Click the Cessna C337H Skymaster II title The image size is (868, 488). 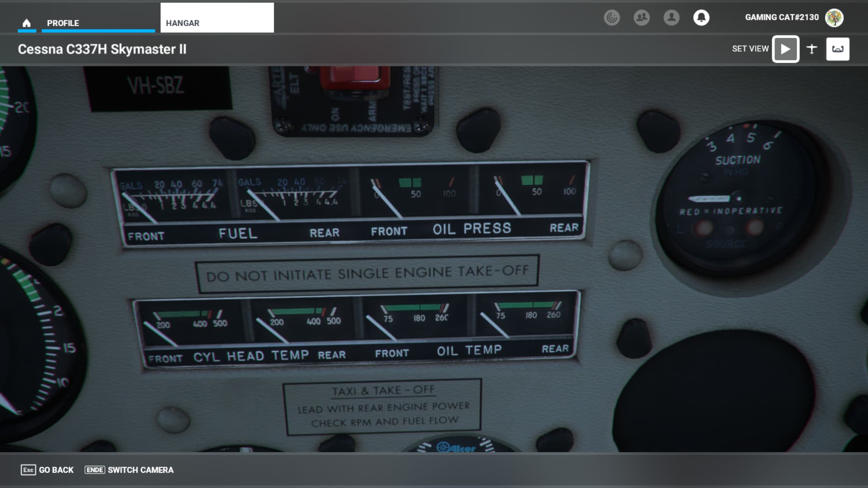(x=102, y=49)
